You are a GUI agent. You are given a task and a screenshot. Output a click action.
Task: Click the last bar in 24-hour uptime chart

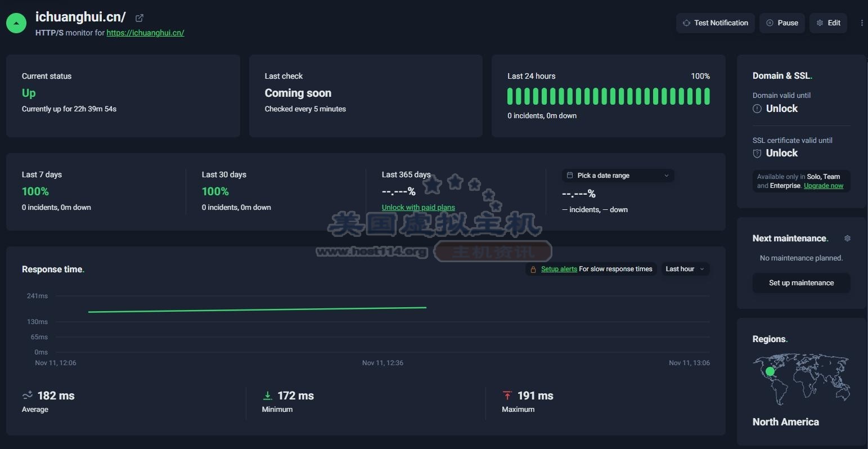click(x=707, y=96)
